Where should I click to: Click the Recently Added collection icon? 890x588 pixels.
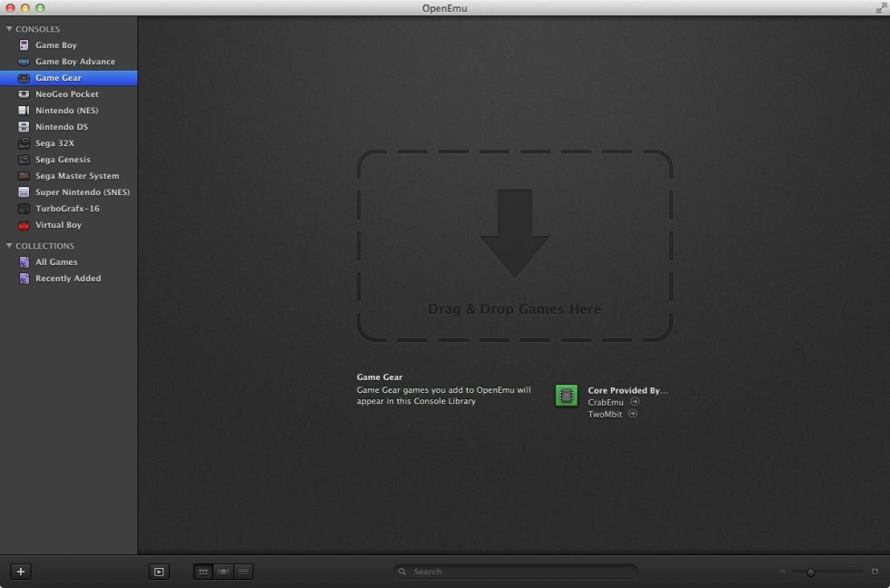coord(25,279)
